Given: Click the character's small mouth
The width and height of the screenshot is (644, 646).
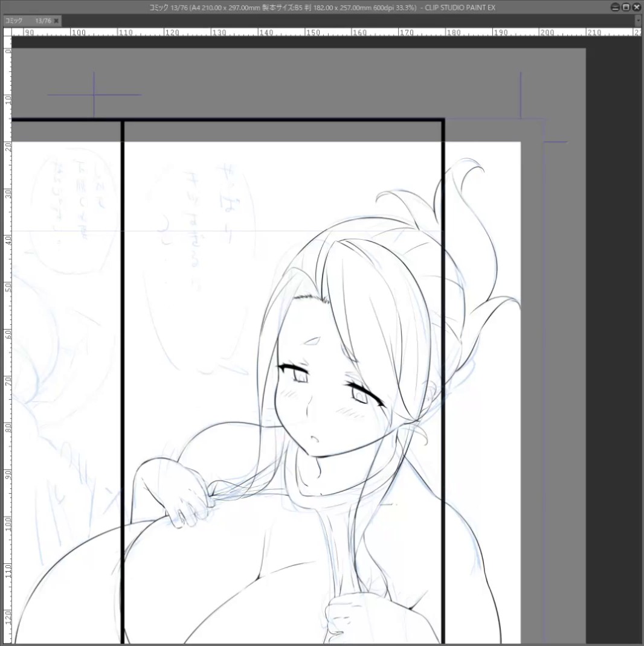Looking at the screenshot, I should 314,439.
